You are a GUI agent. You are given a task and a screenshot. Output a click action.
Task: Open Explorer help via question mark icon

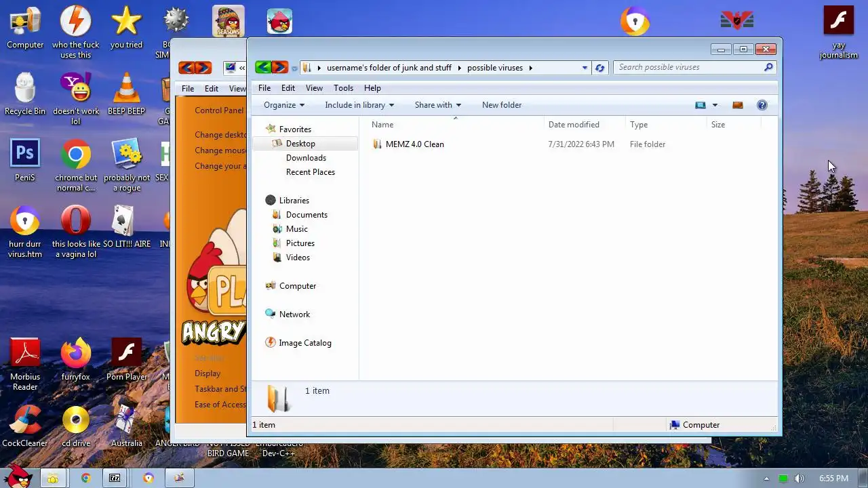pyautogui.click(x=762, y=105)
